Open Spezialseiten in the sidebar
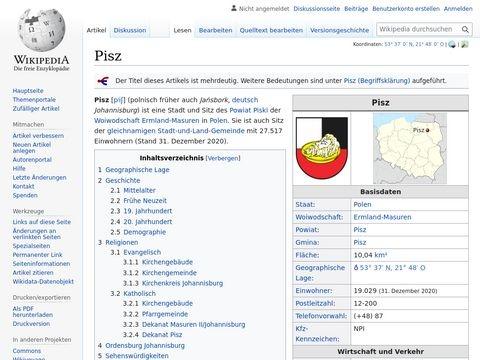 click(31, 246)
